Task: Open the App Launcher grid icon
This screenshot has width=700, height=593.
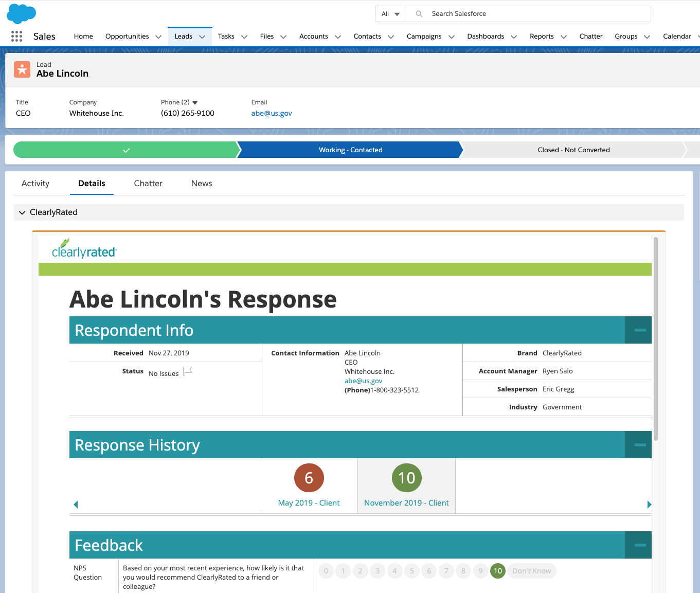Action: (16, 36)
